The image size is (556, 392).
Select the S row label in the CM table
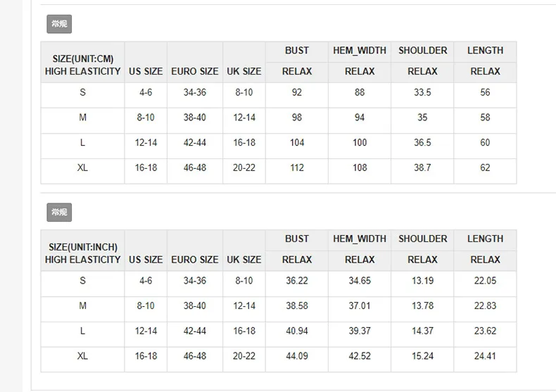pyautogui.click(x=82, y=92)
